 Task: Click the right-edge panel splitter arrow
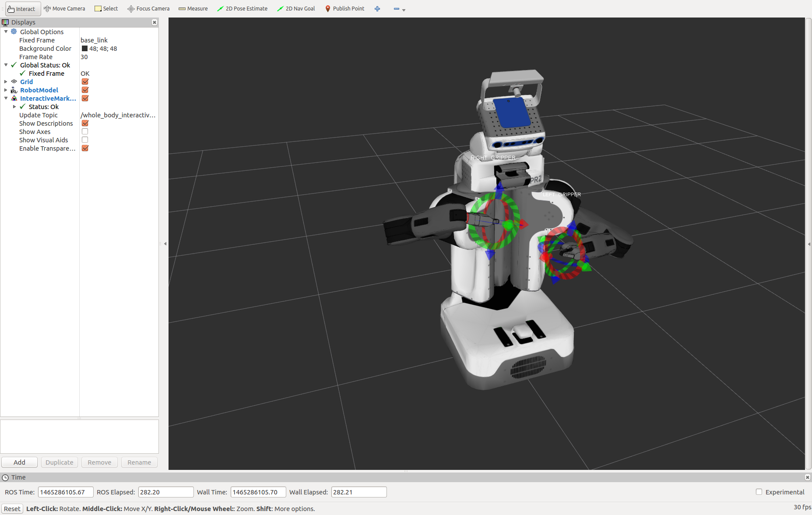click(808, 244)
